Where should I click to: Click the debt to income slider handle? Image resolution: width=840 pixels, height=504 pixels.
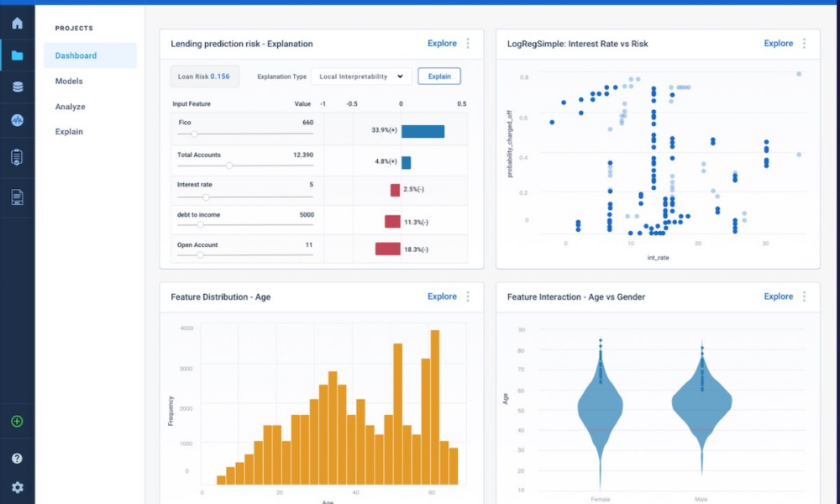click(201, 225)
